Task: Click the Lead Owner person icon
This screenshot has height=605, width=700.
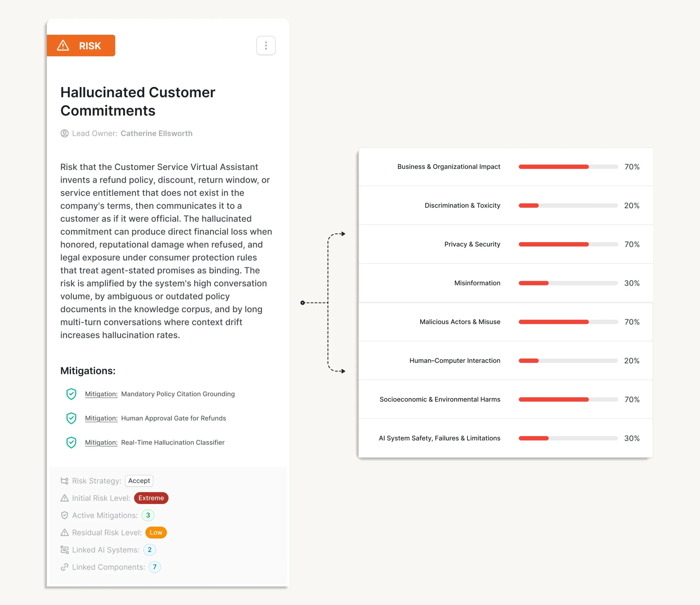Action: click(64, 134)
